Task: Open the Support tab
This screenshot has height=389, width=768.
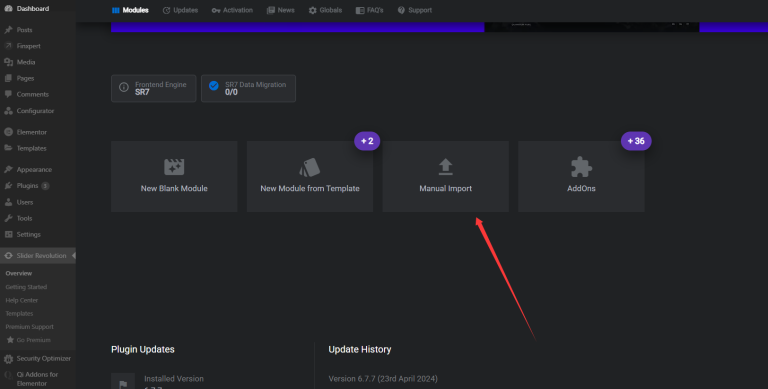Action: [x=415, y=10]
